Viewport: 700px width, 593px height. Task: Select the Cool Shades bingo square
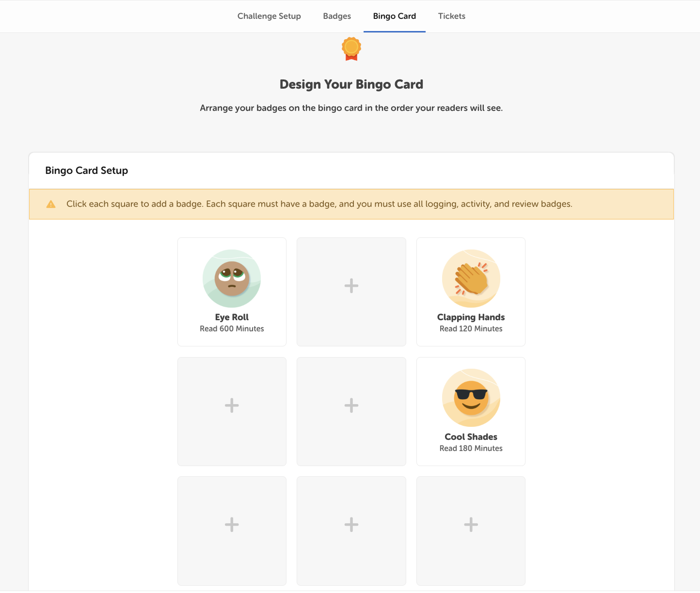(471, 411)
